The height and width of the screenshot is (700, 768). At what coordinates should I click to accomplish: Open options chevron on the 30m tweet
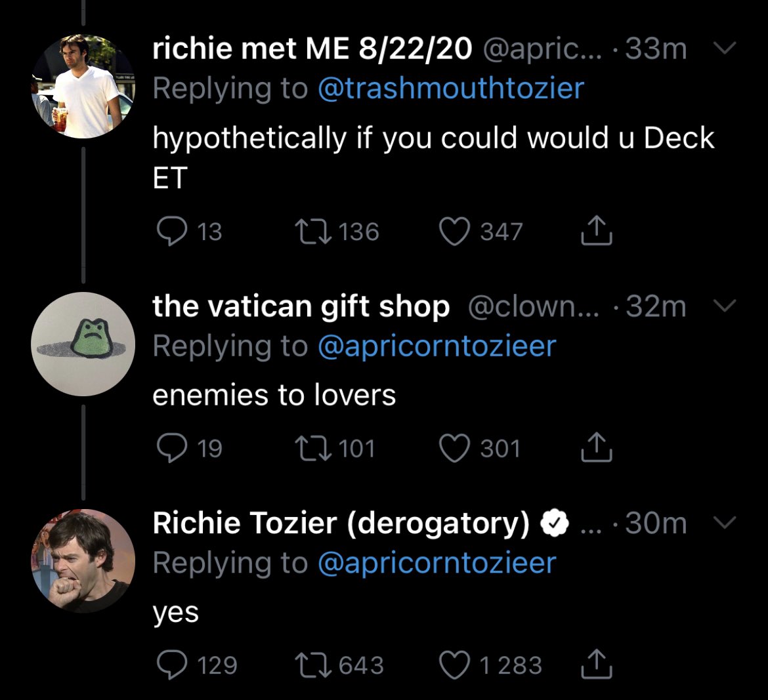coord(725,522)
